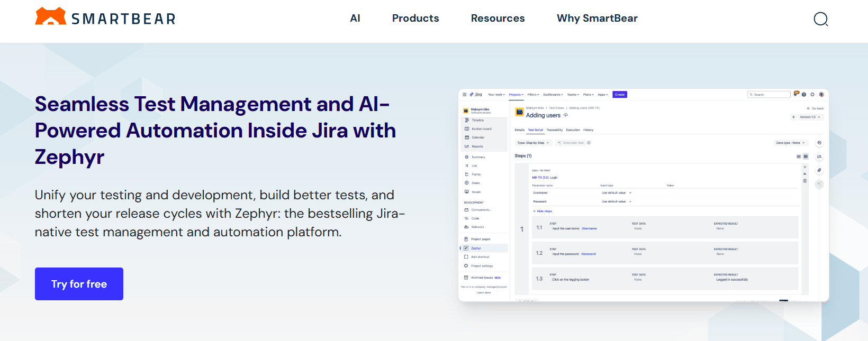868x341 pixels.
Task: Click the Goals target icon in the sidebar
Action: tap(466, 183)
